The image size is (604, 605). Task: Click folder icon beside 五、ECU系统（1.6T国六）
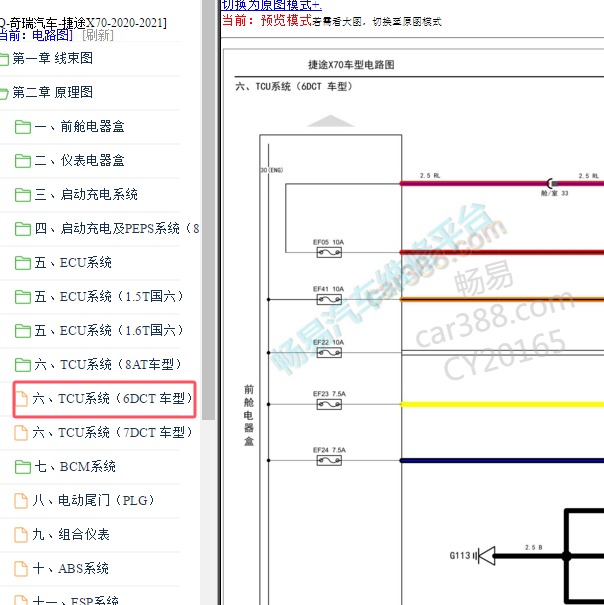[x=23, y=331]
